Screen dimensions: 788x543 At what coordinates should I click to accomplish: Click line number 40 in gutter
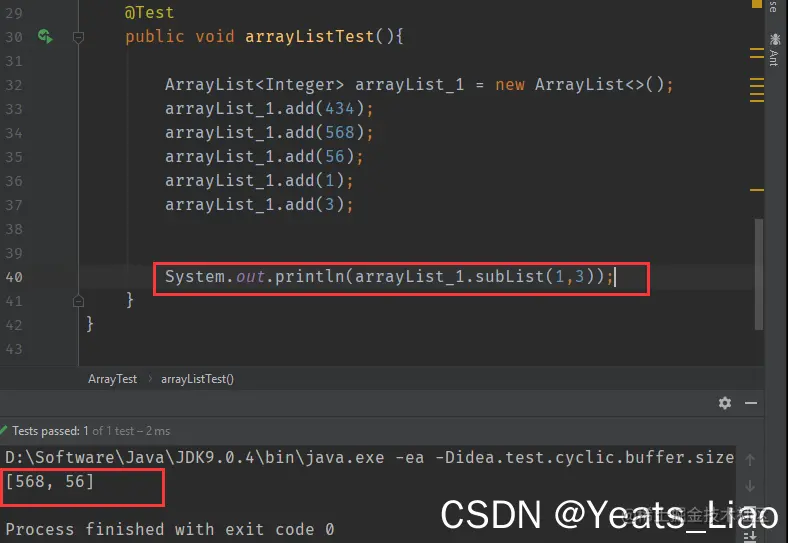[x=14, y=277]
